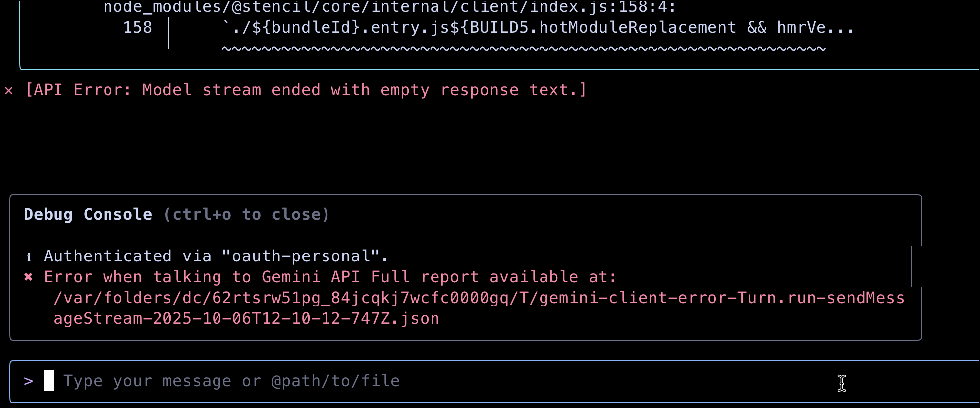Click the red ✖ icon before Gemini error
The image size is (980, 408).
click(29, 277)
